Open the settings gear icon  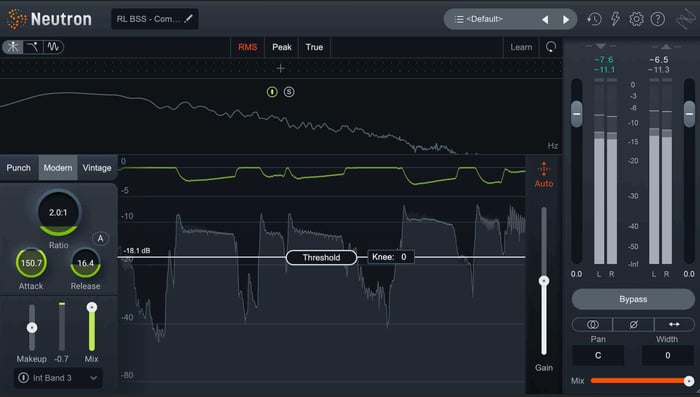click(x=636, y=19)
